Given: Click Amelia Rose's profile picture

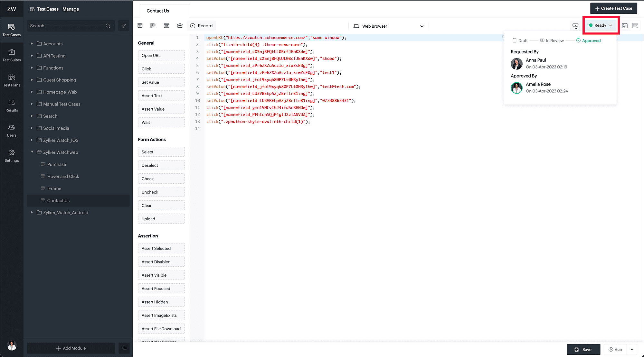Looking at the screenshot, I should pyautogui.click(x=516, y=88).
